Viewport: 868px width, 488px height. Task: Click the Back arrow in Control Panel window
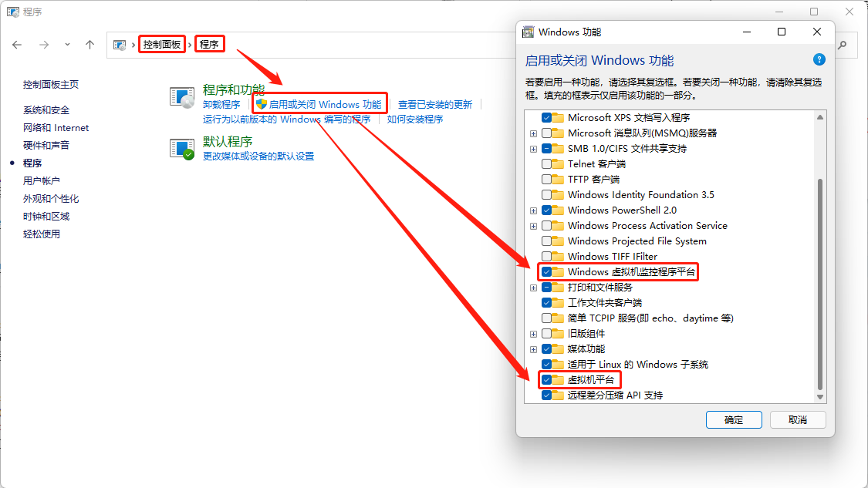coord(17,45)
